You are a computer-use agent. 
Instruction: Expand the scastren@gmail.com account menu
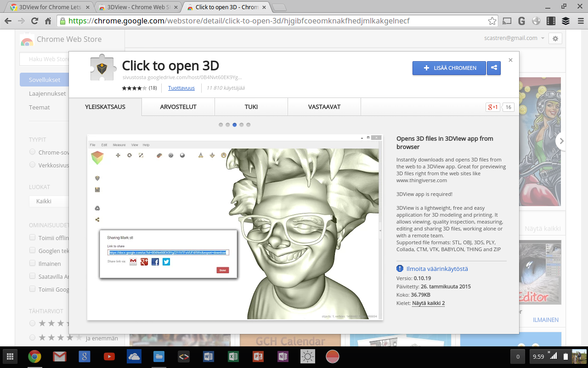[x=514, y=38]
